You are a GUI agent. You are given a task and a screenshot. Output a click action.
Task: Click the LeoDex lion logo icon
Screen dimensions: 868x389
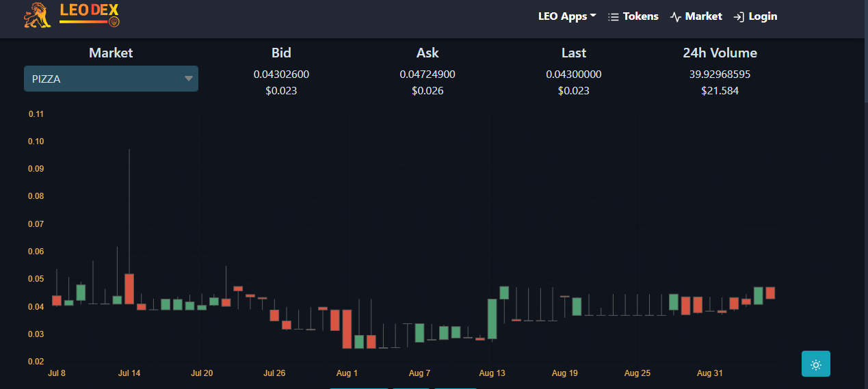[37, 16]
